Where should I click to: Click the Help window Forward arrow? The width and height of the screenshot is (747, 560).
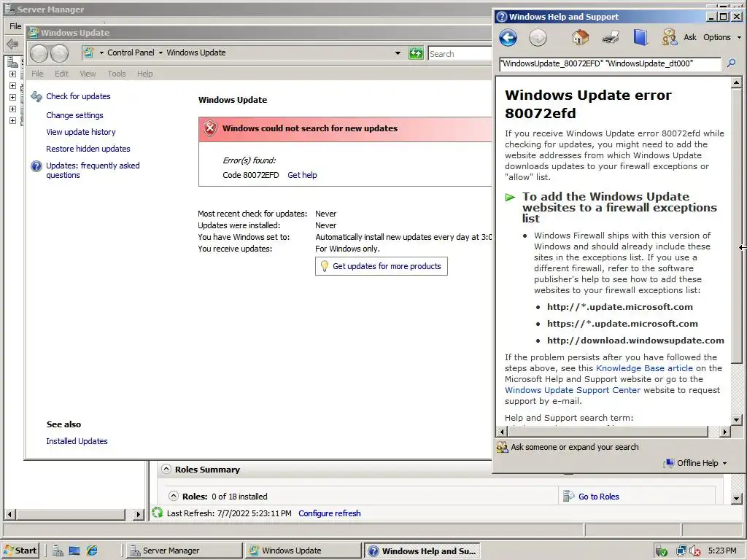[538, 38]
